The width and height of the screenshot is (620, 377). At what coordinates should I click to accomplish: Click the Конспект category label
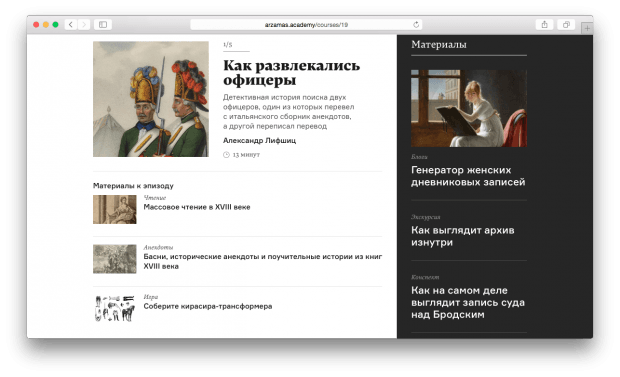tap(425, 277)
